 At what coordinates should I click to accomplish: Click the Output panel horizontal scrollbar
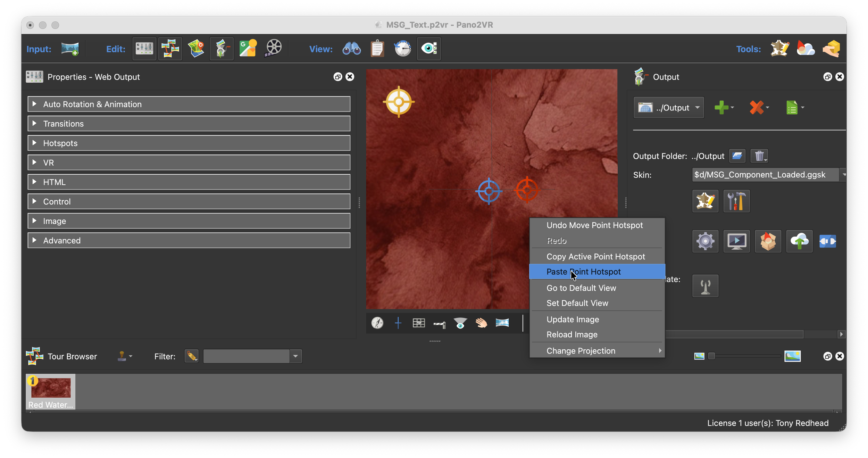tap(734, 334)
